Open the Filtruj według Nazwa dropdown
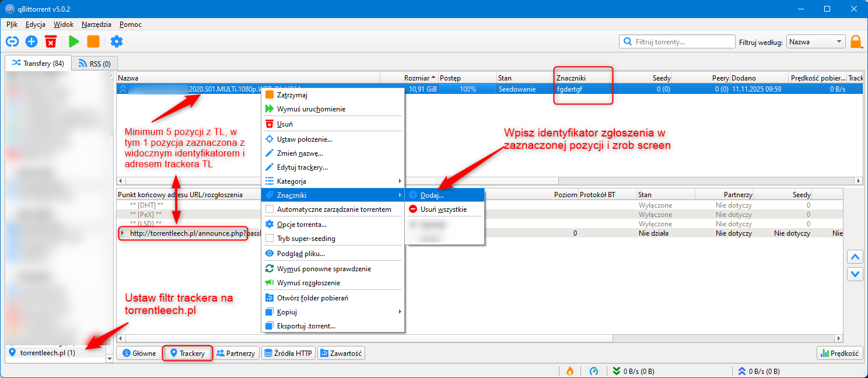Viewport: 868px width, 378px height. [x=815, y=41]
